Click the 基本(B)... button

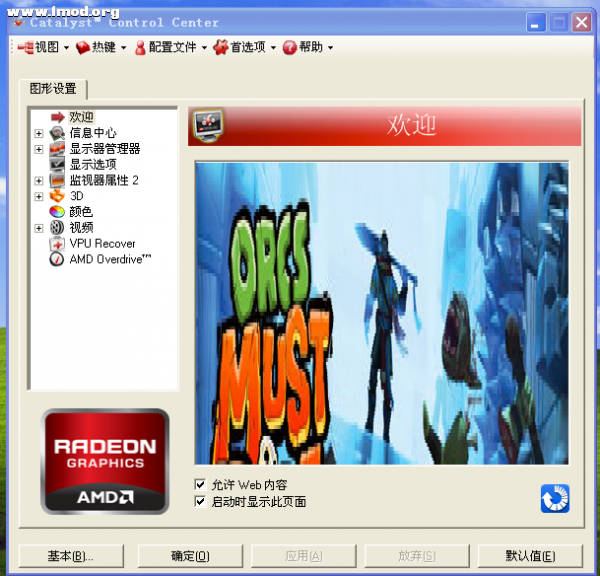coord(71,556)
